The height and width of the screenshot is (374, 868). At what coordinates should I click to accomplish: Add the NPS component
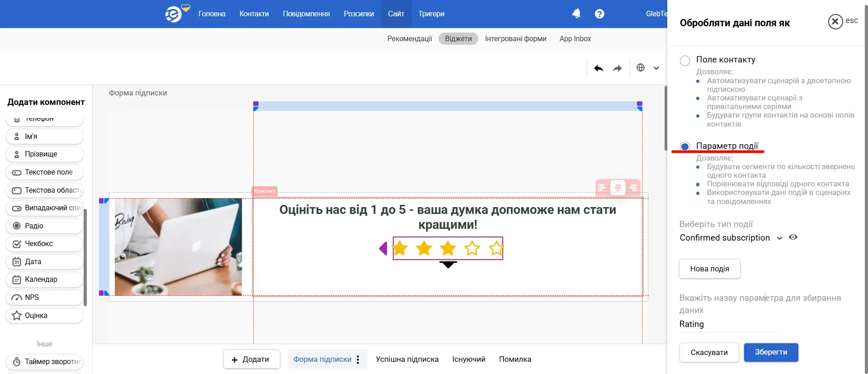click(44, 297)
